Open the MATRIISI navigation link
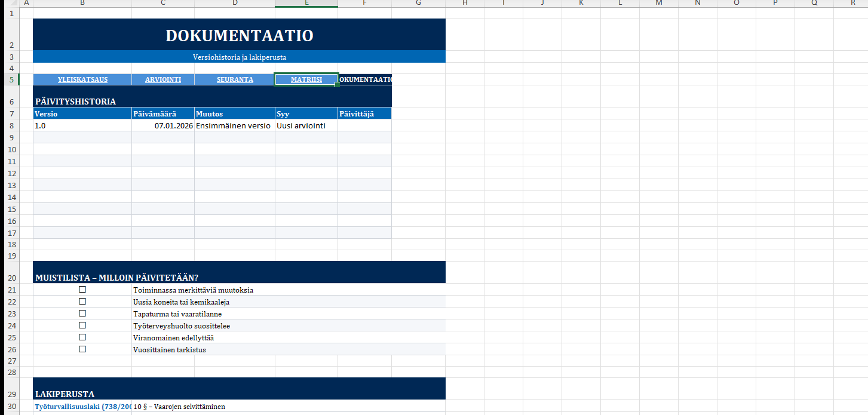Image resolution: width=868 pixels, height=415 pixels. click(x=306, y=79)
